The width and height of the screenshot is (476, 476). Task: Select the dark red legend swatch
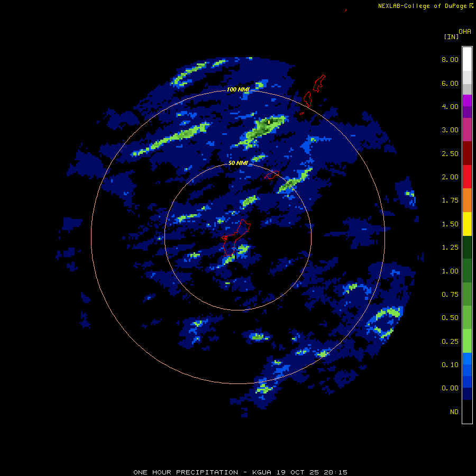467,153
